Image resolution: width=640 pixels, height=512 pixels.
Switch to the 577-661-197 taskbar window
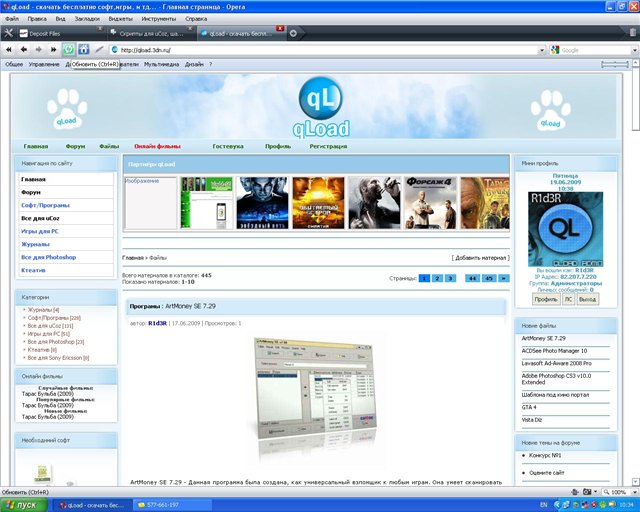[173, 505]
